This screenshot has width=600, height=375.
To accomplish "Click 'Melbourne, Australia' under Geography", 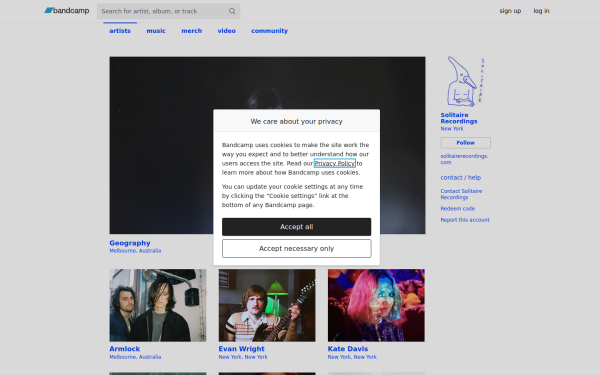I will [x=135, y=251].
